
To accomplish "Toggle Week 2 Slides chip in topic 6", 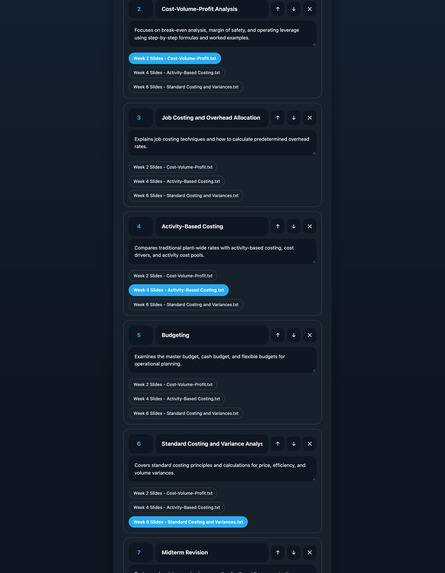I will pyautogui.click(x=173, y=493).
